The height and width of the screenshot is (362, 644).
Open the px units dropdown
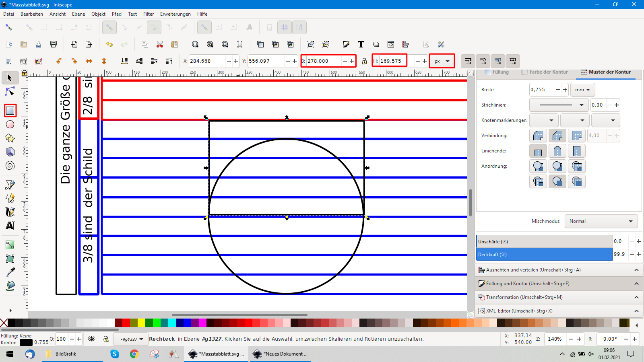(x=442, y=61)
